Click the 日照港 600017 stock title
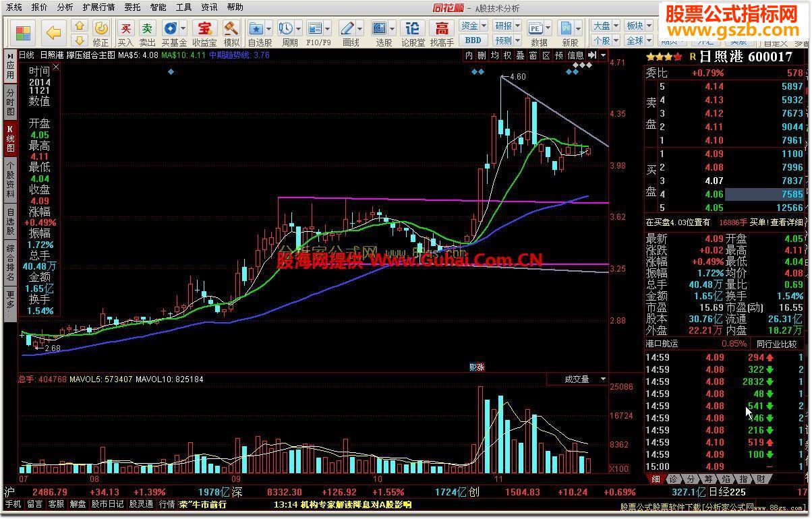This screenshot has width=812, height=519. click(x=745, y=57)
